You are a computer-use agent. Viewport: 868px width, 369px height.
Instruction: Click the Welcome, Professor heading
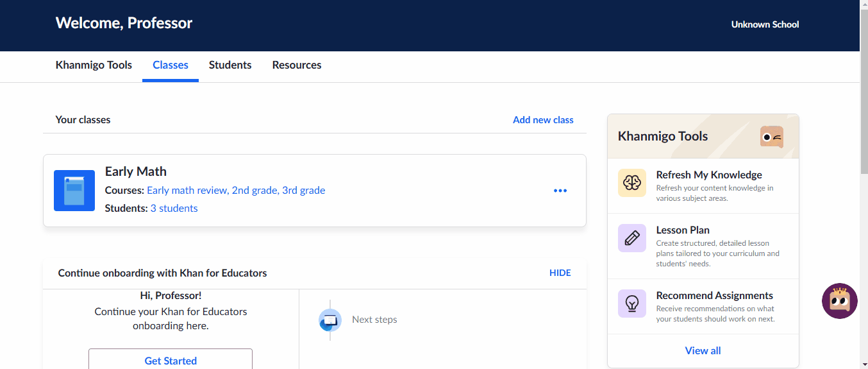click(x=124, y=23)
